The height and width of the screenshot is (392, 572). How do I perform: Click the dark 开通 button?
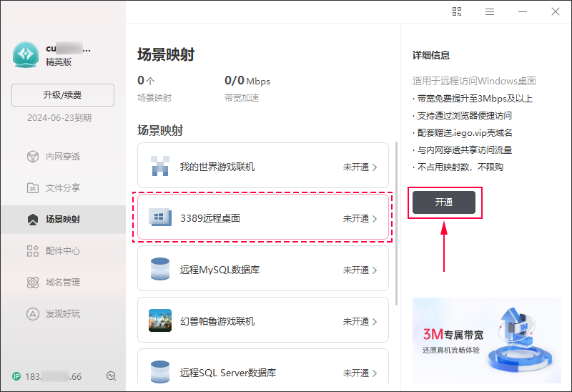[x=444, y=202]
